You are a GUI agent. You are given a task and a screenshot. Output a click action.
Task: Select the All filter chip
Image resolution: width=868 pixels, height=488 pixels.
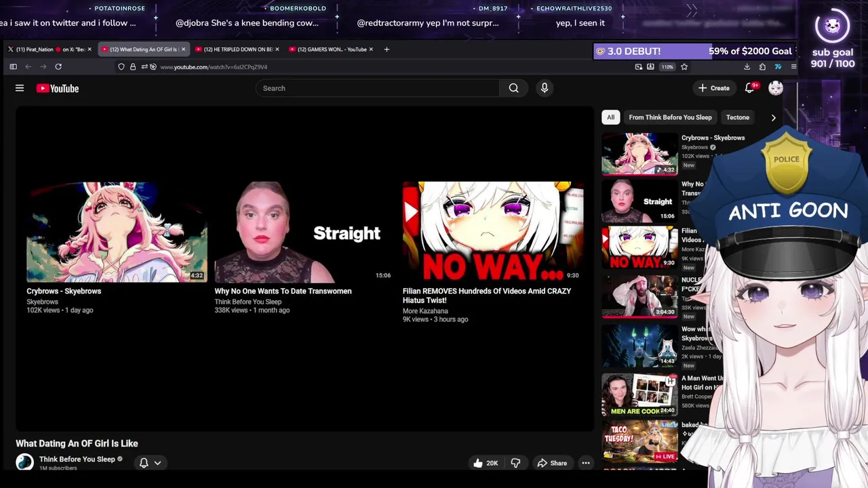(x=610, y=117)
